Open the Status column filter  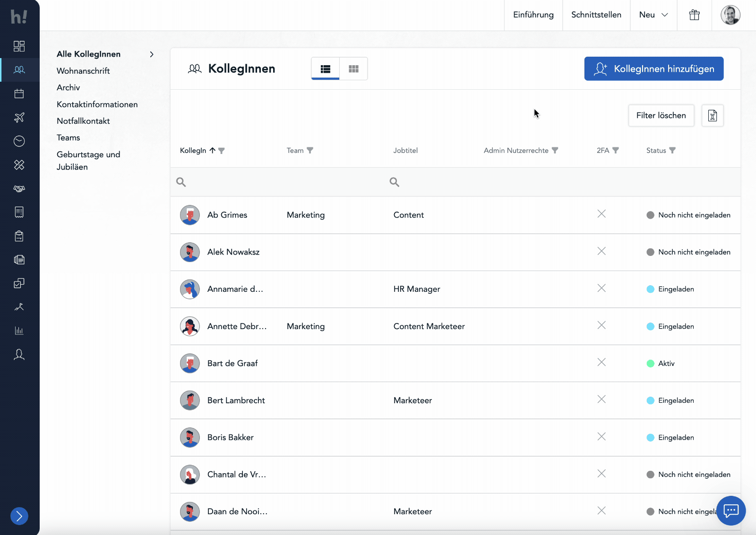coord(672,151)
